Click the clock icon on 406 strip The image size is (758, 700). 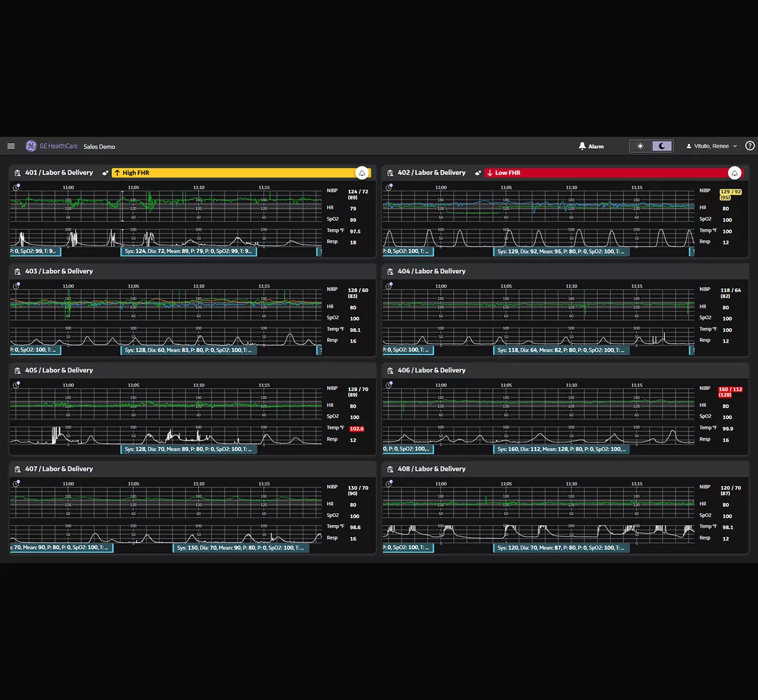click(389, 384)
